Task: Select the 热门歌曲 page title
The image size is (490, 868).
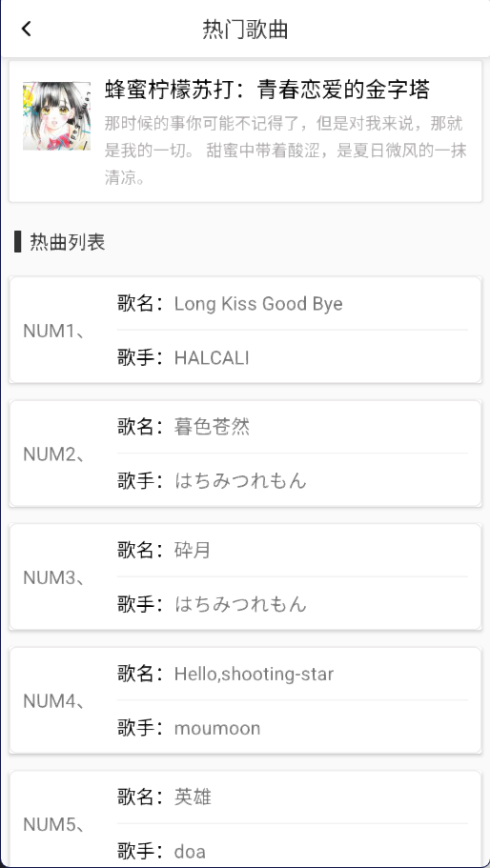Action: click(245, 30)
